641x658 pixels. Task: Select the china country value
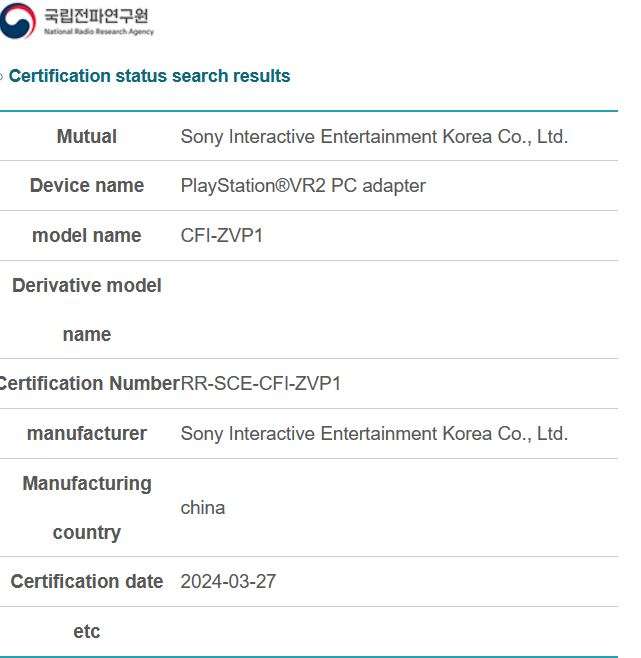click(203, 508)
